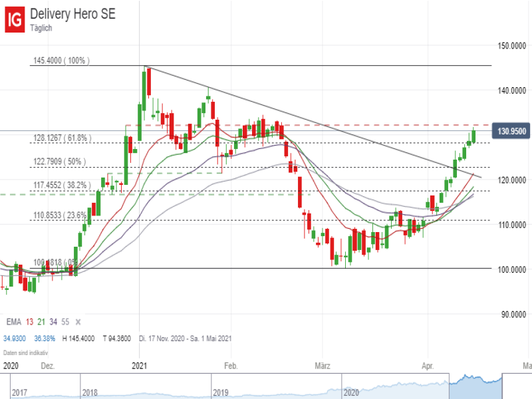The image size is (532, 399).
Task: Select the 122.7909 (50%) Fibonacci label
Action: 59,162
